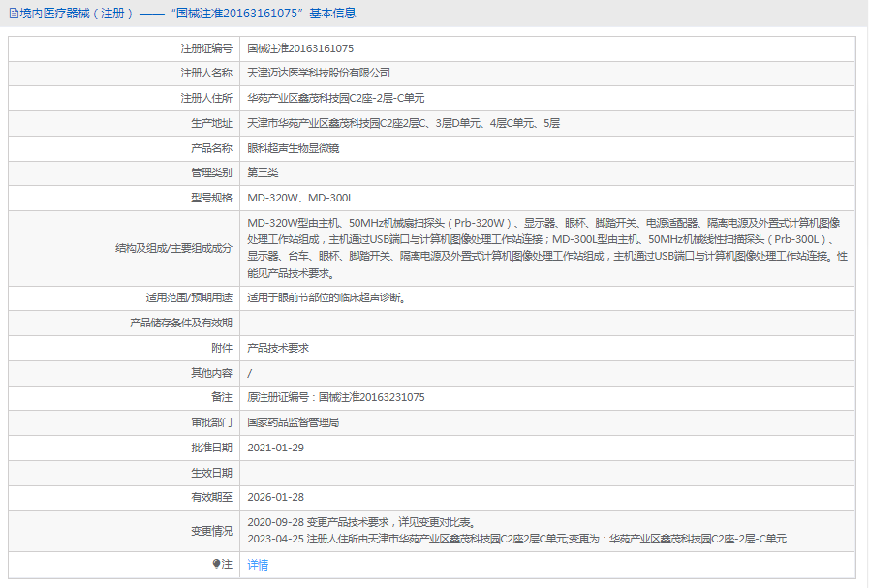
Task: Click the page title 境内医疗器械（注册）
Action: (x=77, y=14)
